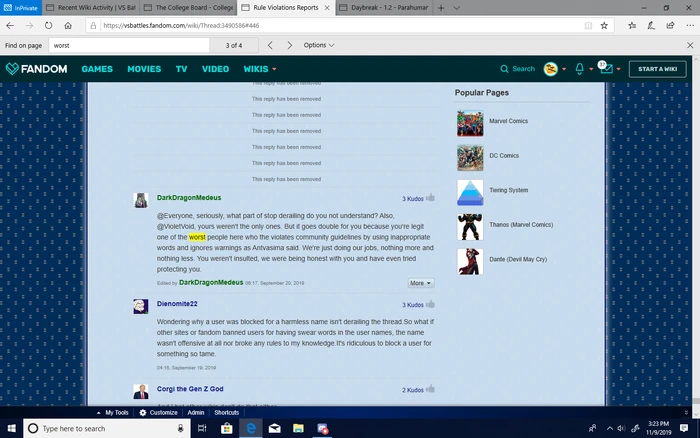Close the find on page bar
This screenshot has height=438, width=700.
(x=690, y=45)
